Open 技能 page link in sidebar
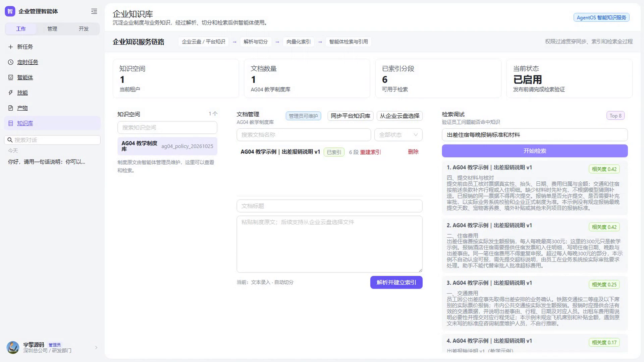This screenshot has height=362, width=644. coord(22,93)
